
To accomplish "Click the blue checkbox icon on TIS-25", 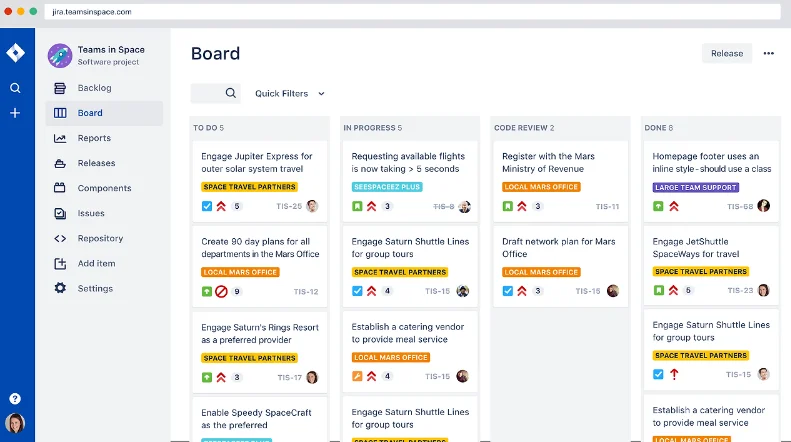I will pos(207,206).
